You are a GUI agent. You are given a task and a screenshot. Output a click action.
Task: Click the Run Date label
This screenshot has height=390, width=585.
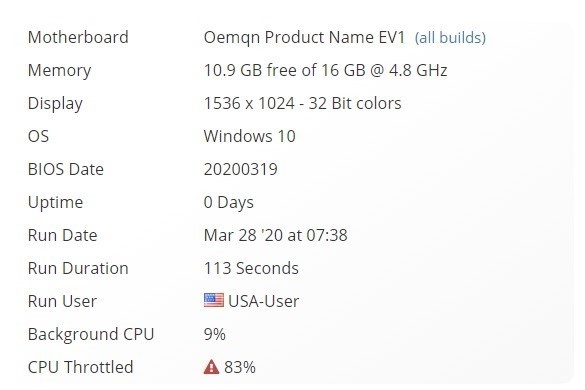(x=63, y=235)
